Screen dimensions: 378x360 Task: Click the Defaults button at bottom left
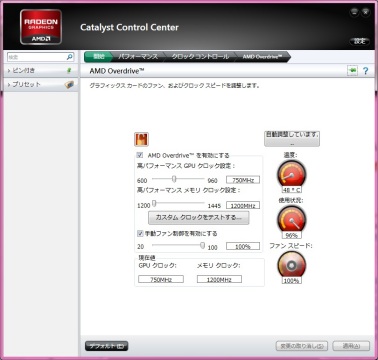pos(107,346)
